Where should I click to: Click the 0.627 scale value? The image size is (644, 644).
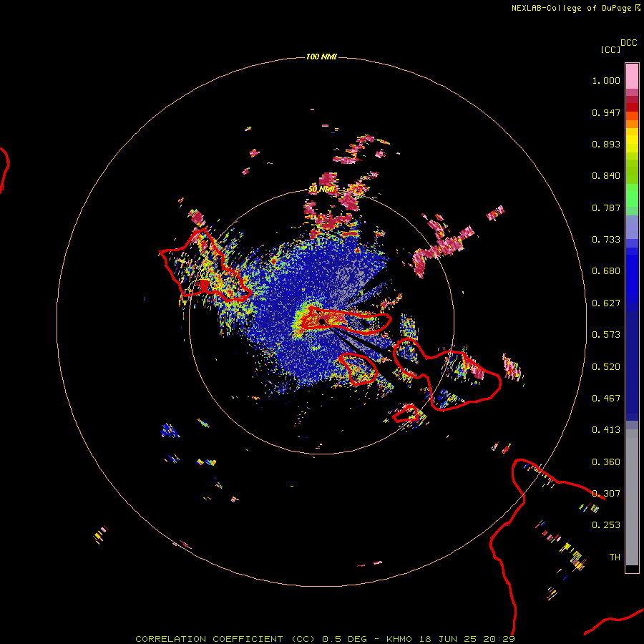(x=606, y=303)
